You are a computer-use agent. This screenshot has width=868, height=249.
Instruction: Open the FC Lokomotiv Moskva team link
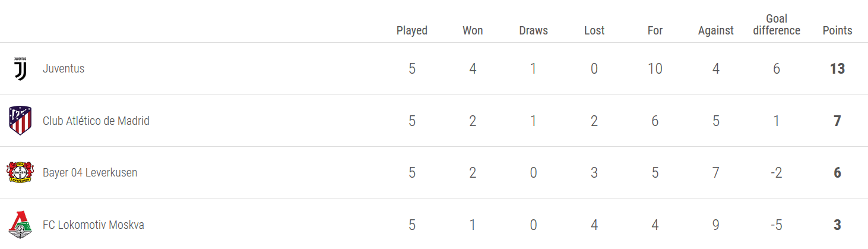point(93,225)
